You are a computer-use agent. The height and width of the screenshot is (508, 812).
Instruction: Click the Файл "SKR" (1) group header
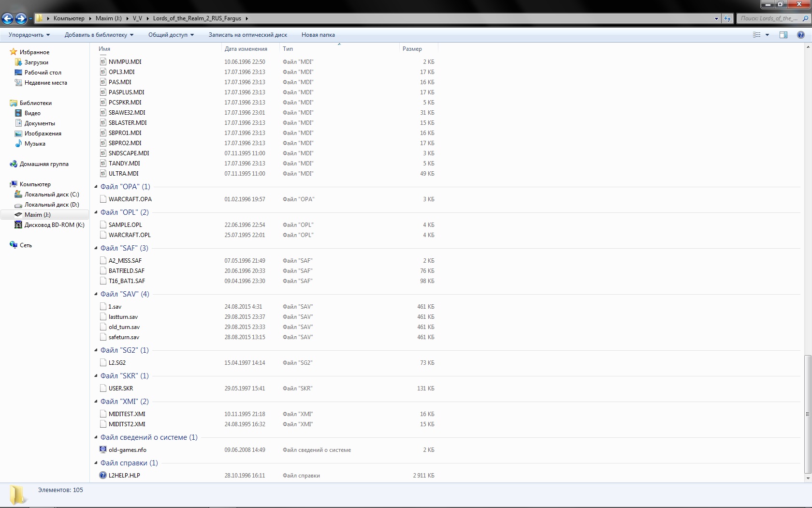click(125, 375)
